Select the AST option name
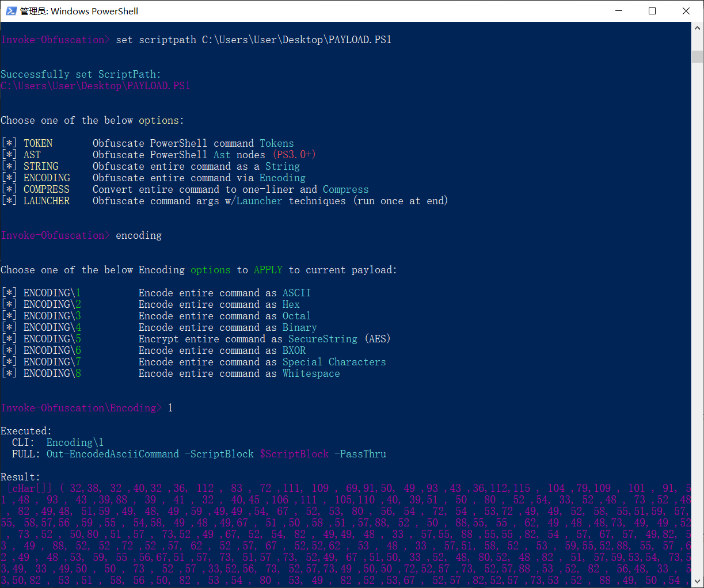Image resolution: width=704 pixels, height=588 pixels. pos(32,155)
